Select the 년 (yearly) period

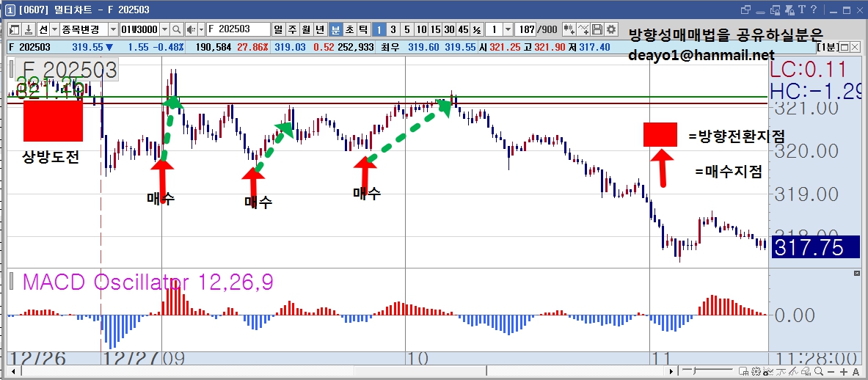click(x=321, y=29)
